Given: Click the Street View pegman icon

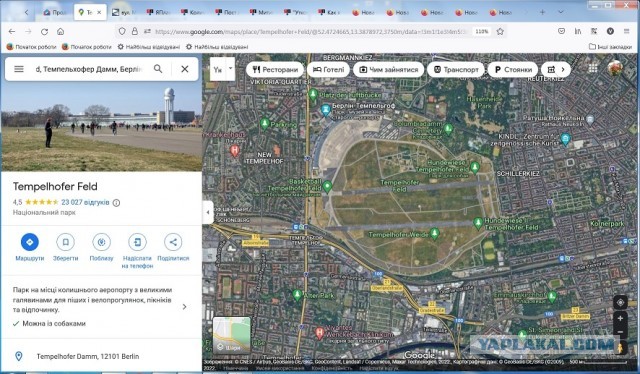Looking at the screenshot, I should (620, 348).
